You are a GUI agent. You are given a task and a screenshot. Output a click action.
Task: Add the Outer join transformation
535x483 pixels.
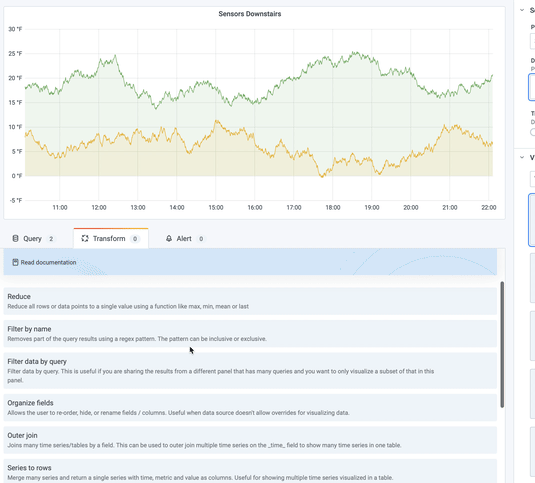coord(250,440)
